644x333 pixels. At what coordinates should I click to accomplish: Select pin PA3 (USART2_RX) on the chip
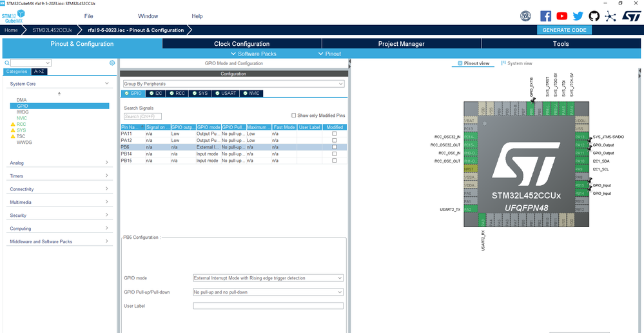coord(483,220)
